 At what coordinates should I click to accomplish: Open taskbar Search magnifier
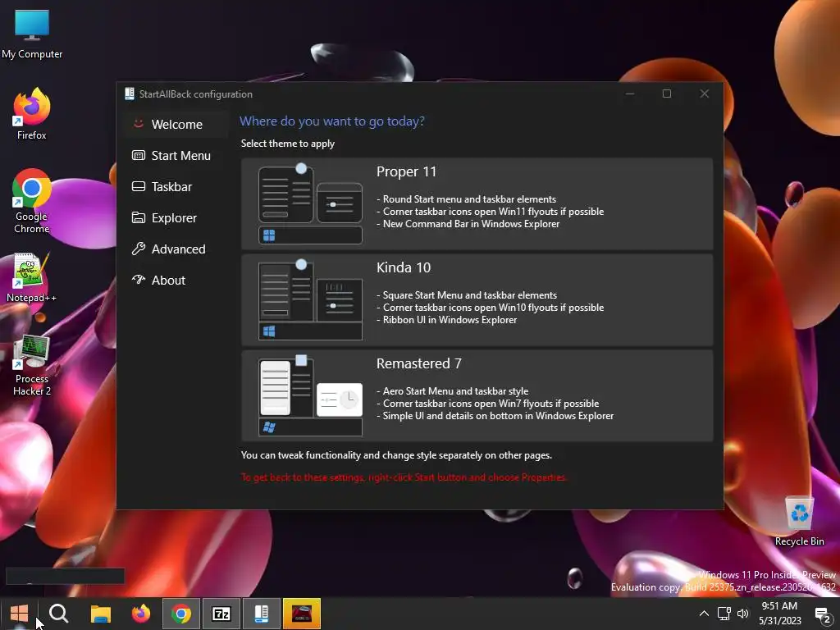[x=58, y=614]
